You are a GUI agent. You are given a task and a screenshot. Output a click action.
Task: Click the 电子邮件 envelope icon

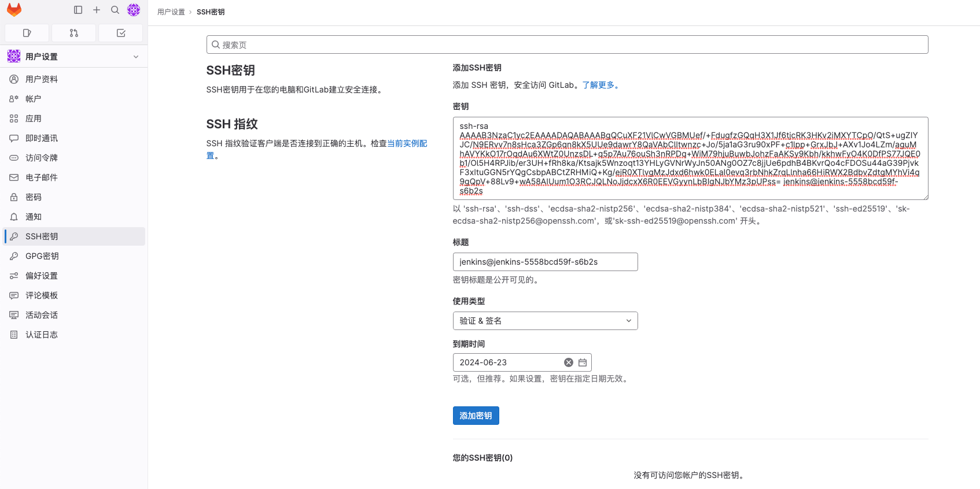[x=14, y=177]
